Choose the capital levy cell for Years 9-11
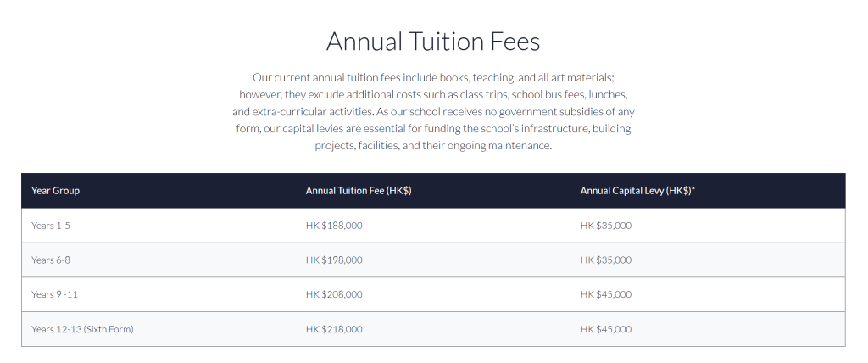This screenshot has height=363, width=868. tap(605, 294)
